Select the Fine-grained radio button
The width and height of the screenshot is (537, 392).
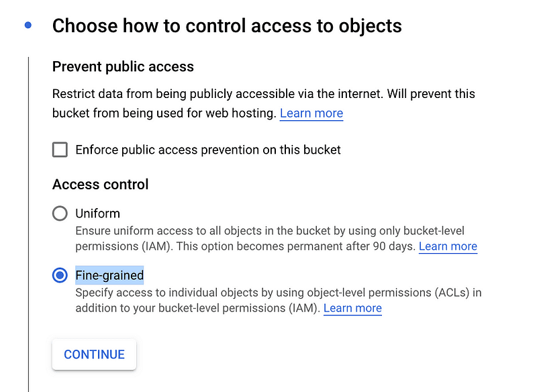pos(60,275)
